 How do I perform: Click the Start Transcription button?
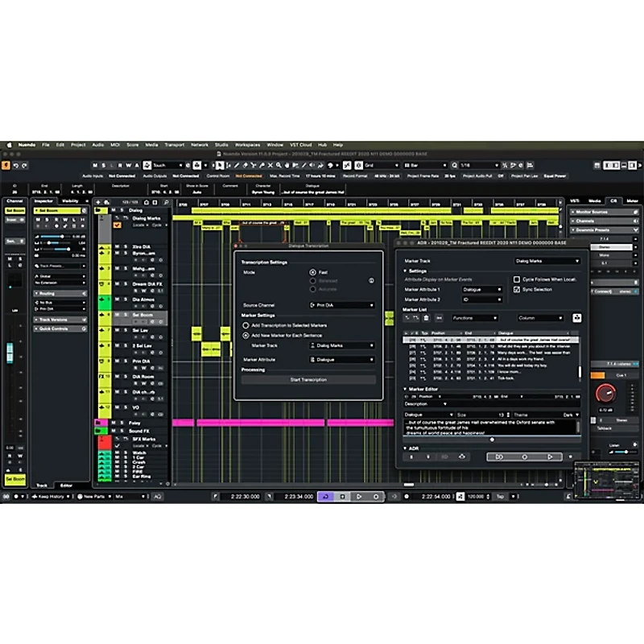(308, 379)
